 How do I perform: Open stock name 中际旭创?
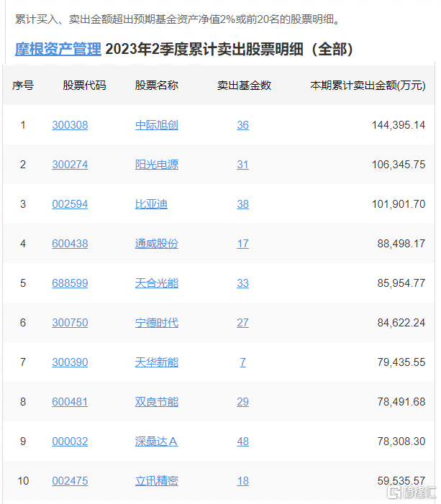click(x=157, y=125)
